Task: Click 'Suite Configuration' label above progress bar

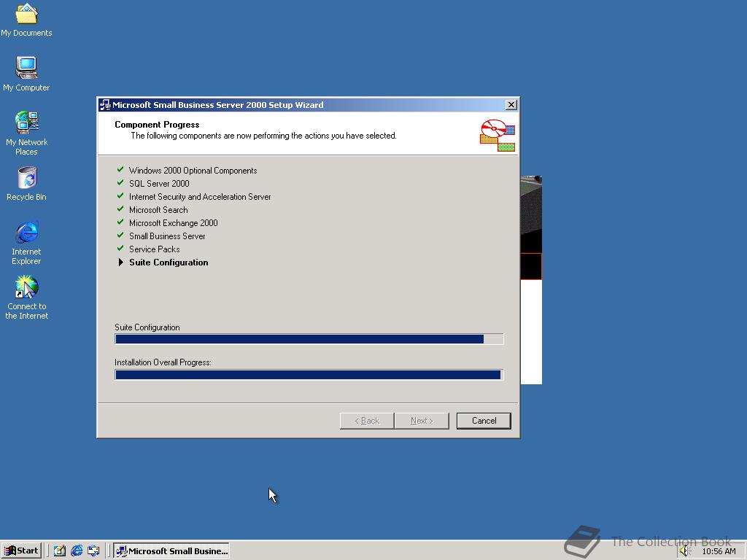Action: coord(147,327)
